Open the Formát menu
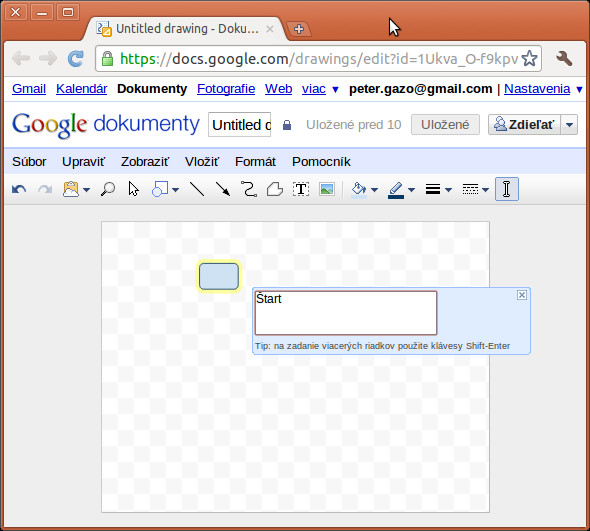Image resolution: width=590 pixels, height=531 pixels. coord(255,162)
